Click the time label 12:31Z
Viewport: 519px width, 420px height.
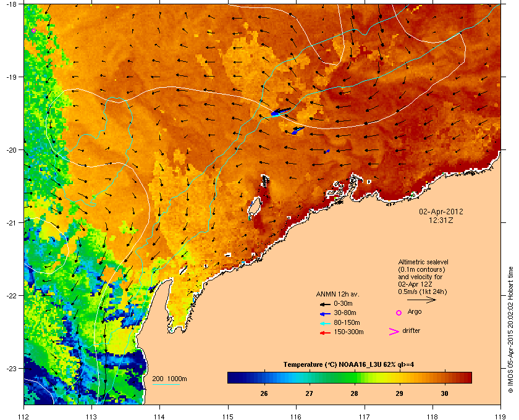click(x=441, y=220)
